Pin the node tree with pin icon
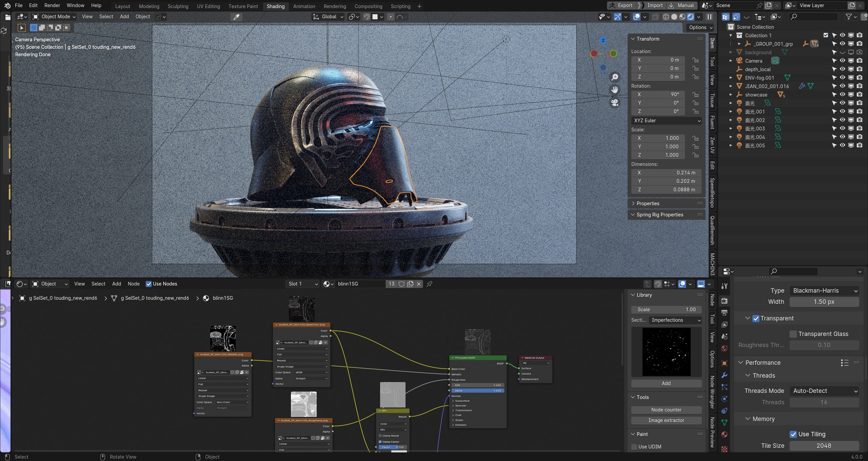 click(429, 284)
